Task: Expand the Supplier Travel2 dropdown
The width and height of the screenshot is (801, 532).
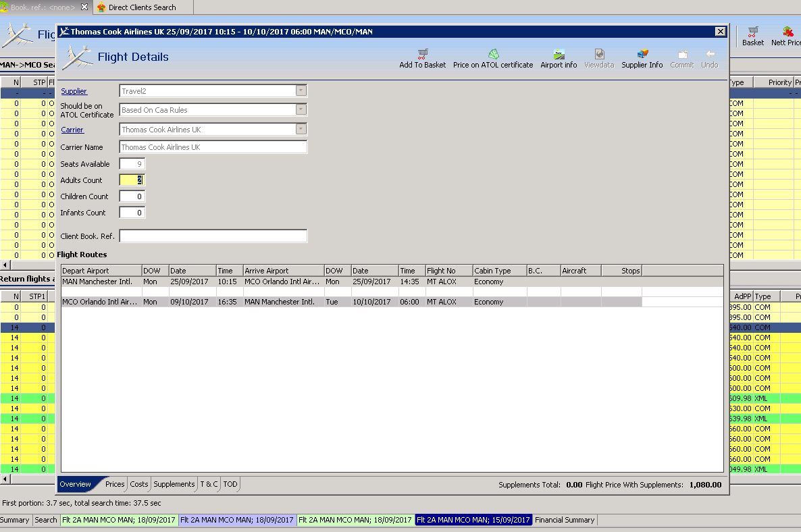Action: coord(301,91)
